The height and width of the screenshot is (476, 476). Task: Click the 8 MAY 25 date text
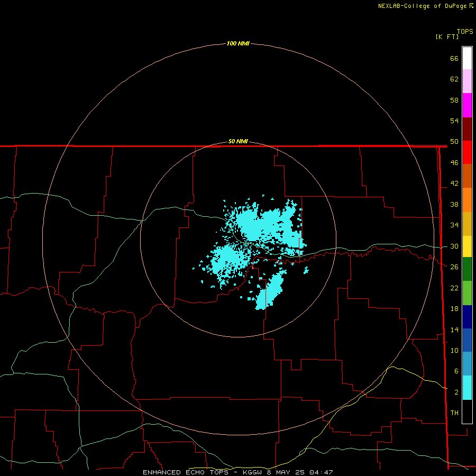click(286, 472)
